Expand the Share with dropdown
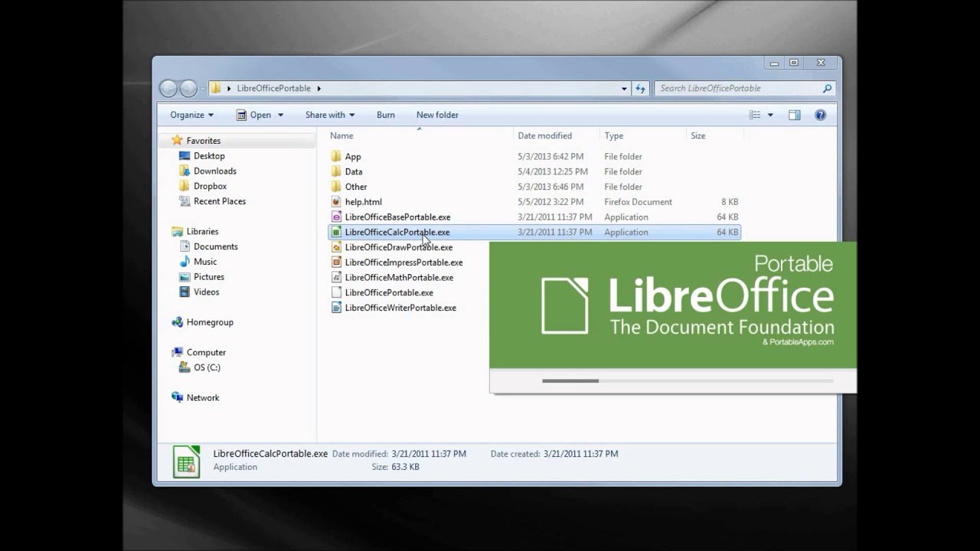The image size is (980, 551). (330, 115)
